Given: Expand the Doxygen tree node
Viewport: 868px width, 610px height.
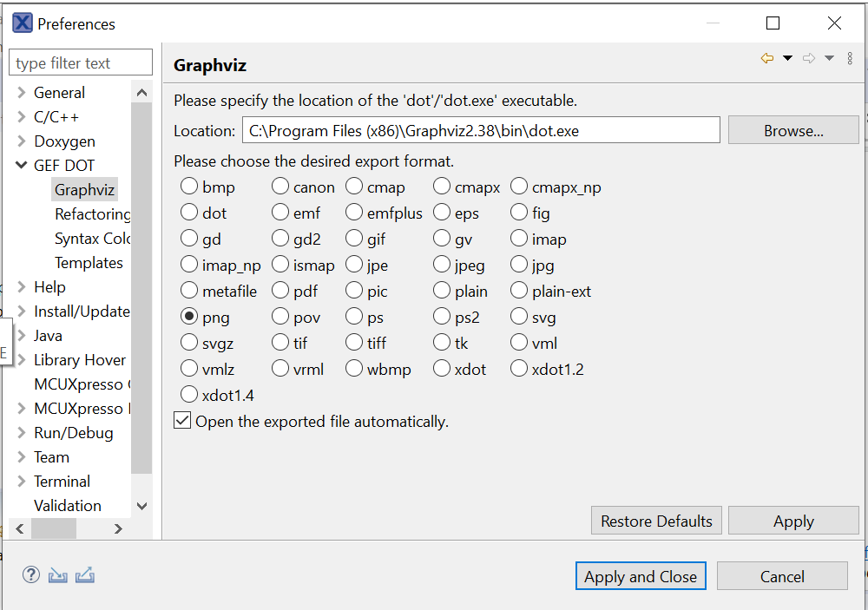Looking at the screenshot, I should click(22, 141).
